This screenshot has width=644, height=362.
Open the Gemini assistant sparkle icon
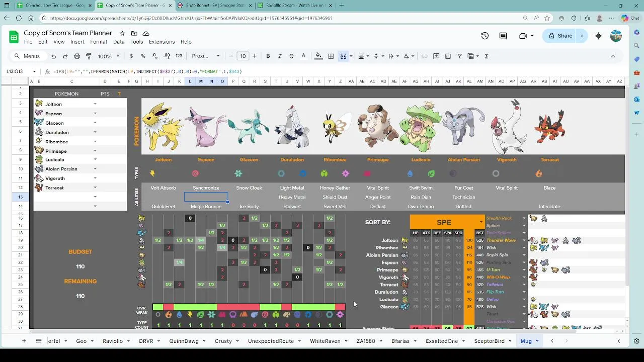598,36
